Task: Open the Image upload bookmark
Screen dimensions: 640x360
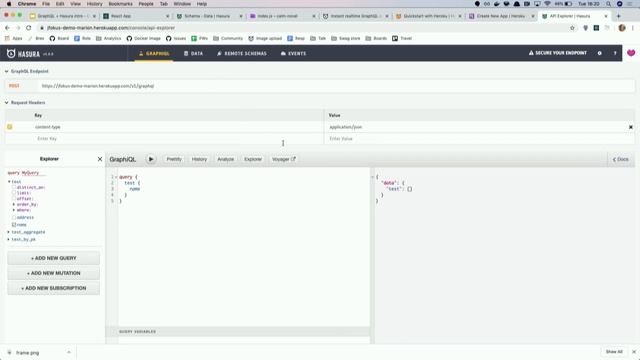Action: [265, 38]
